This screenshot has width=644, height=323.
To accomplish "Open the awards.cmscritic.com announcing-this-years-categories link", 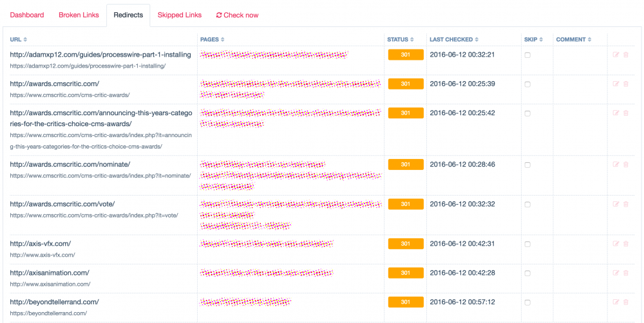I will click(x=100, y=118).
